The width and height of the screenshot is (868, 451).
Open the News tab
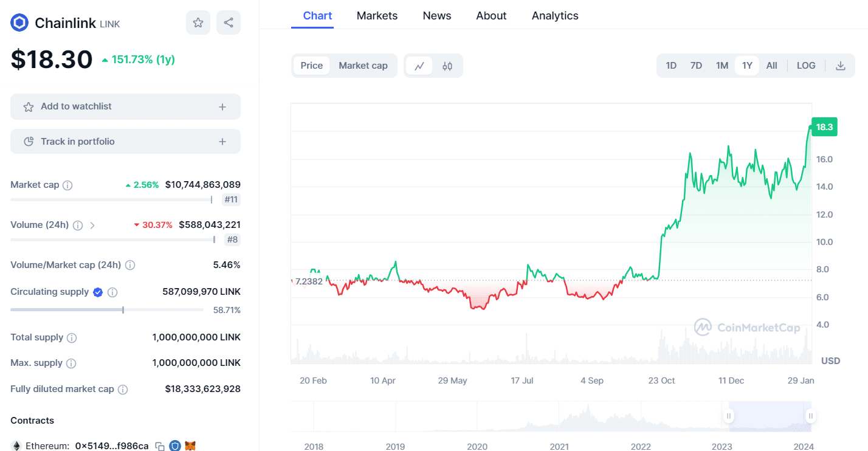tap(436, 15)
